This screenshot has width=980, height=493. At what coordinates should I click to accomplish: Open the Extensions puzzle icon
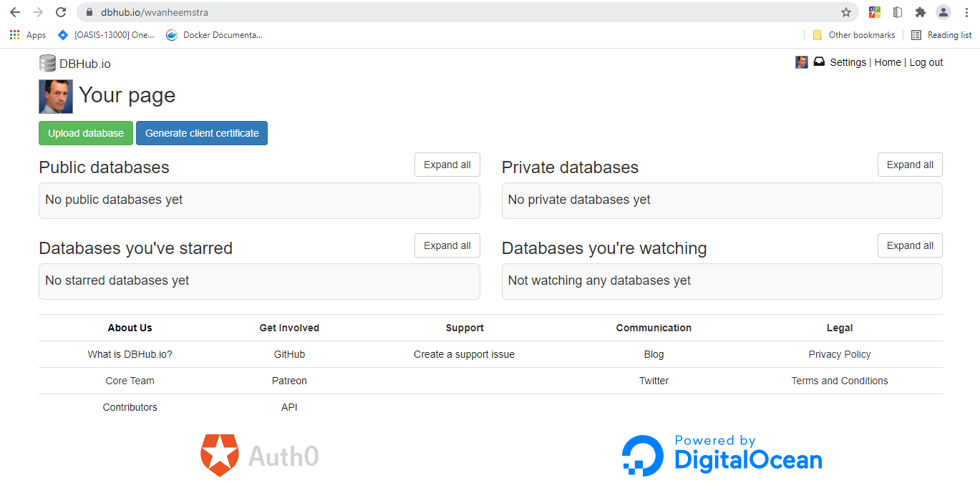pyautogui.click(x=921, y=12)
